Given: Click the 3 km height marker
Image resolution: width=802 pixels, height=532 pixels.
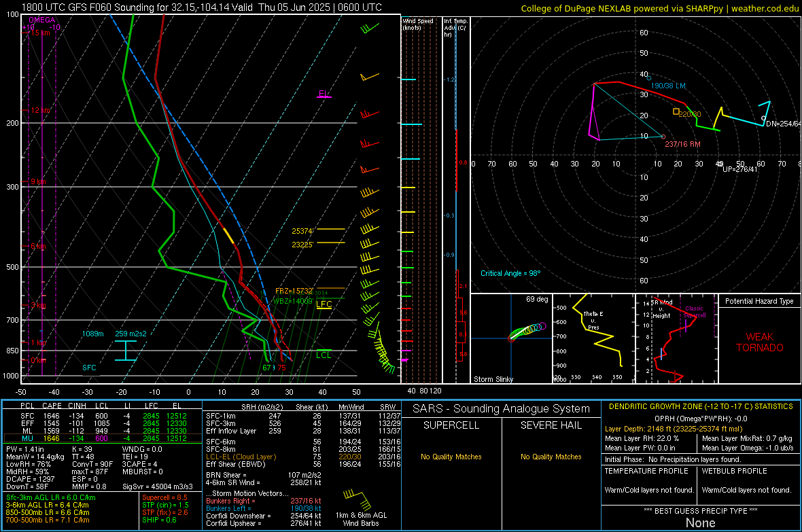Looking at the screenshot, I should point(38,305).
